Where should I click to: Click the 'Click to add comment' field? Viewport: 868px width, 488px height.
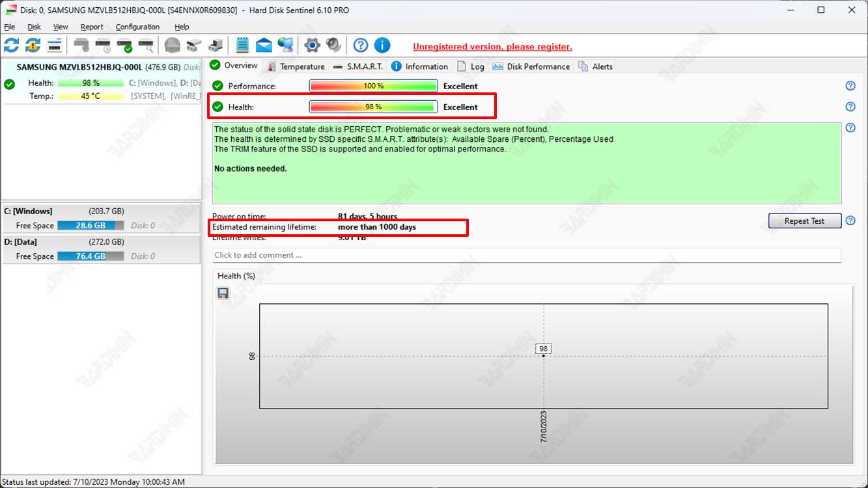point(527,255)
